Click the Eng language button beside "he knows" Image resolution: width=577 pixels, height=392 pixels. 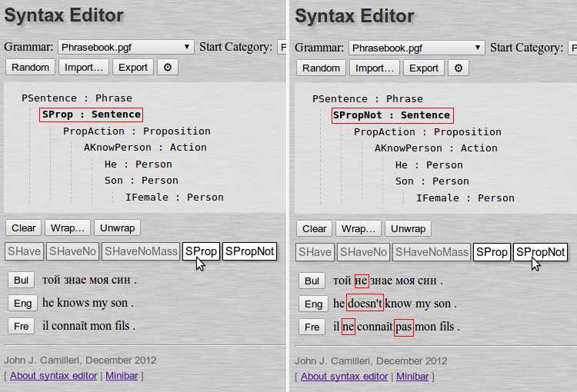pos(22,304)
